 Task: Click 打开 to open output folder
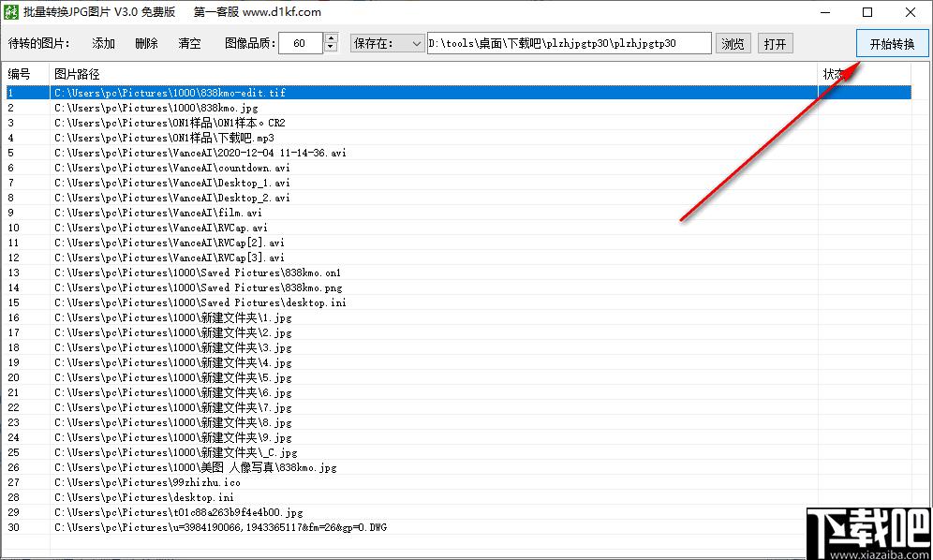[x=774, y=44]
